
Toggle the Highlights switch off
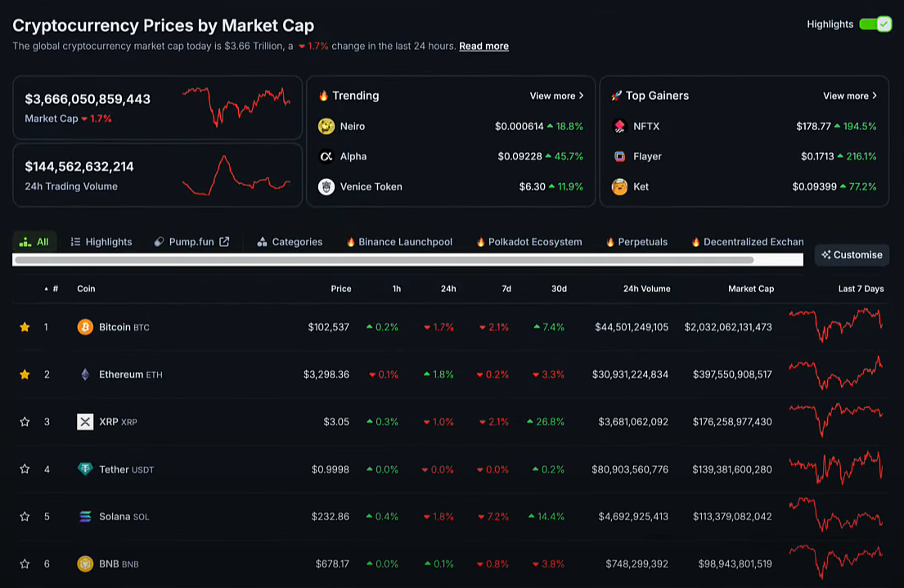pos(875,25)
